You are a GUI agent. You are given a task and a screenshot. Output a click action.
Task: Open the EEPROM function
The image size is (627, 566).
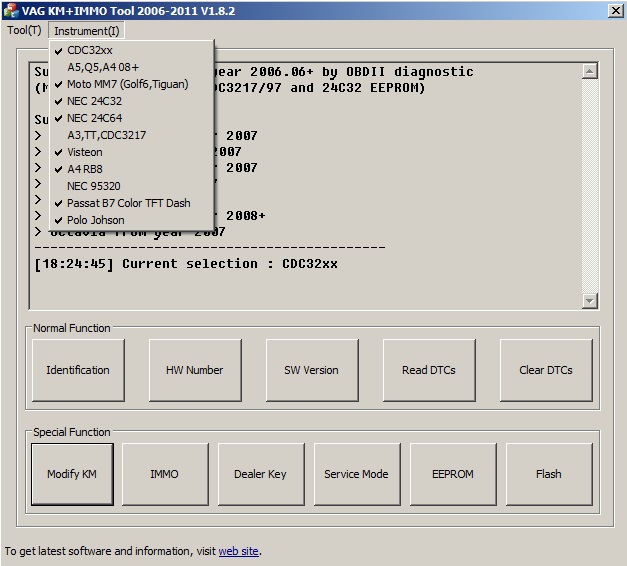pyautogui.click(x=453, y=474)
